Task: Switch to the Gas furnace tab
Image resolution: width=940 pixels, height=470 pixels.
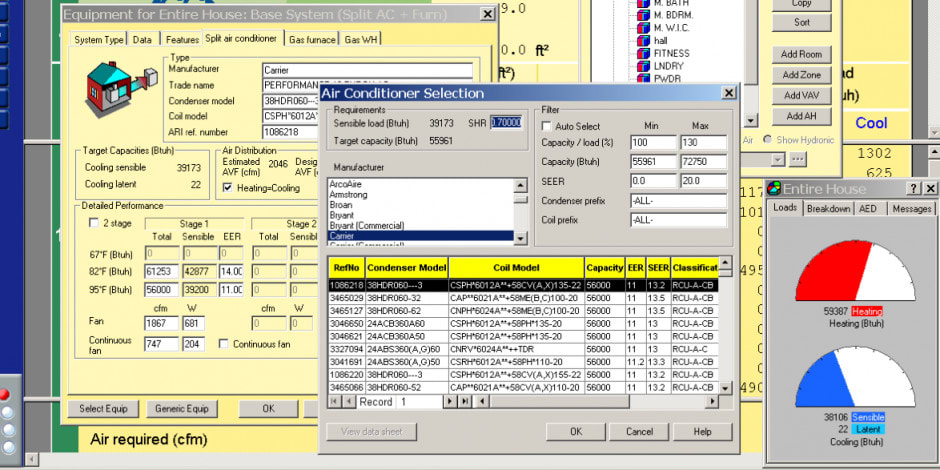Action: pyautogui.click(x=310, y=39)
